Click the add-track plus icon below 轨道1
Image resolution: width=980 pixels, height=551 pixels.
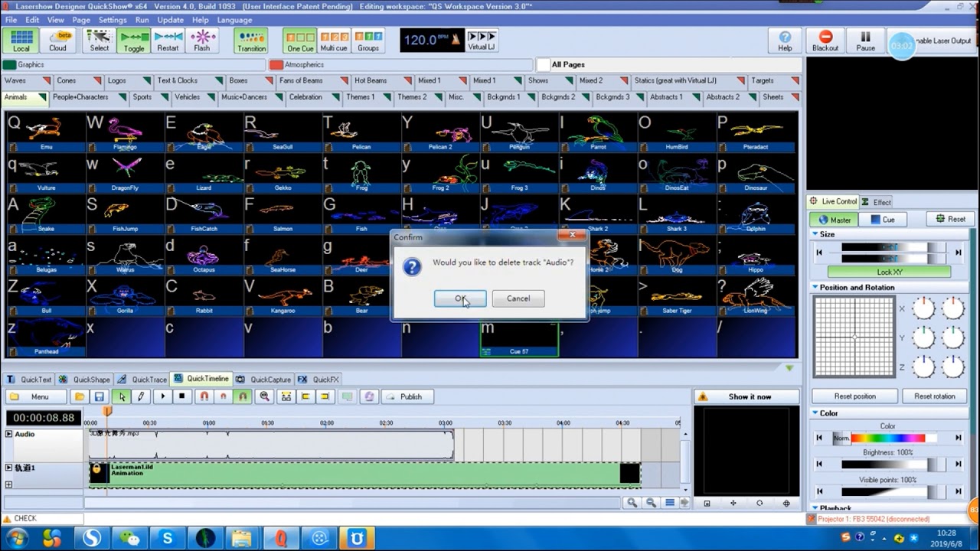pos(9,484)
